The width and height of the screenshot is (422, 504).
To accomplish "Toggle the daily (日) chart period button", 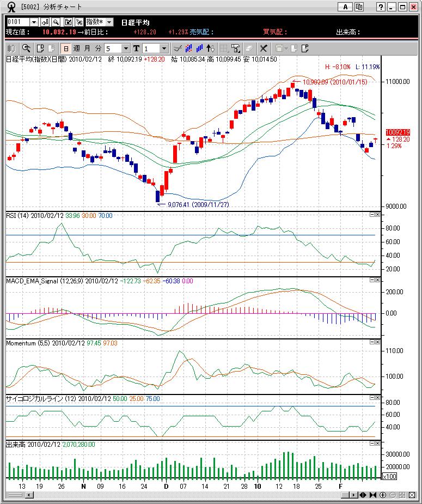I will [66, 48].
